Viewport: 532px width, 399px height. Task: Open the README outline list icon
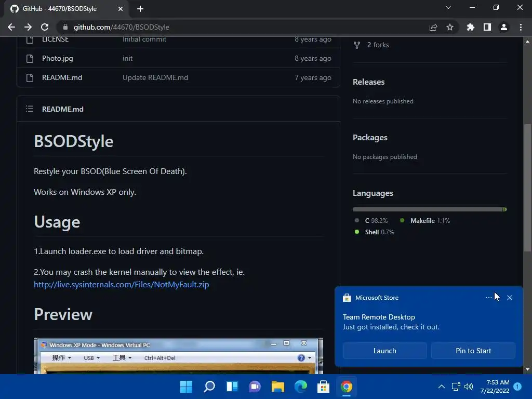pyautogui.click(x=30, y=109)
